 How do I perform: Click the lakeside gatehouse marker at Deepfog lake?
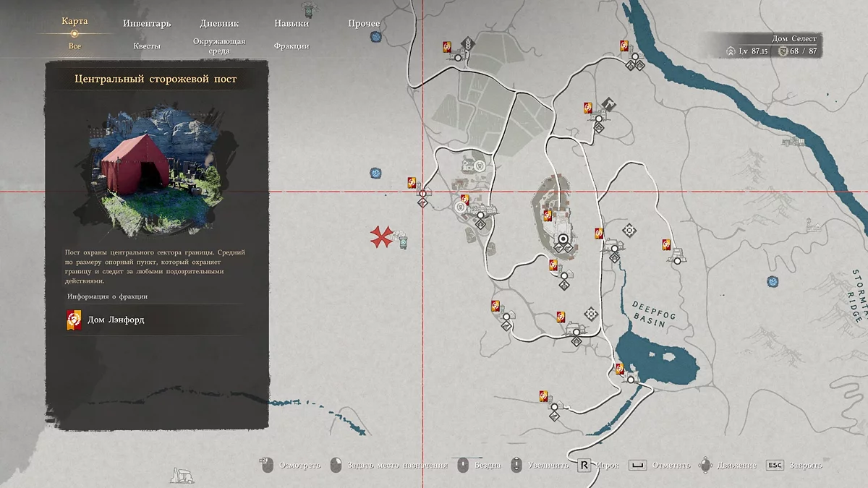click(631, 379)
